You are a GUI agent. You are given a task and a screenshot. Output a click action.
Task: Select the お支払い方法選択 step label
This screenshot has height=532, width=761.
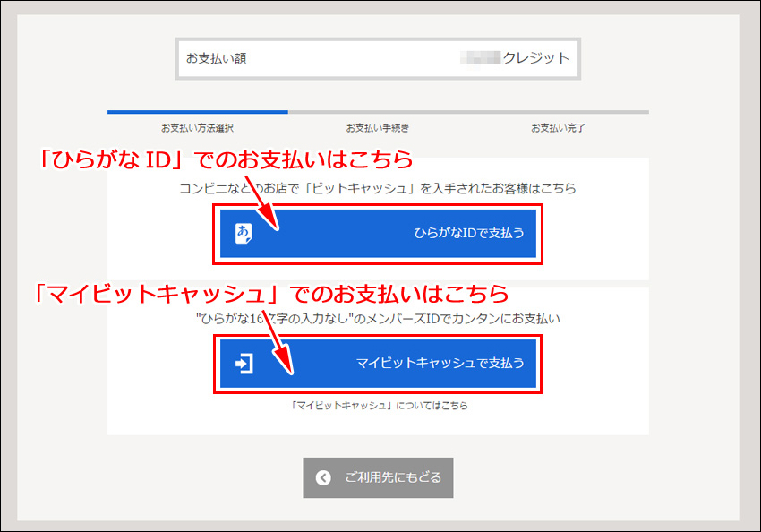click(x=198, y=128)
